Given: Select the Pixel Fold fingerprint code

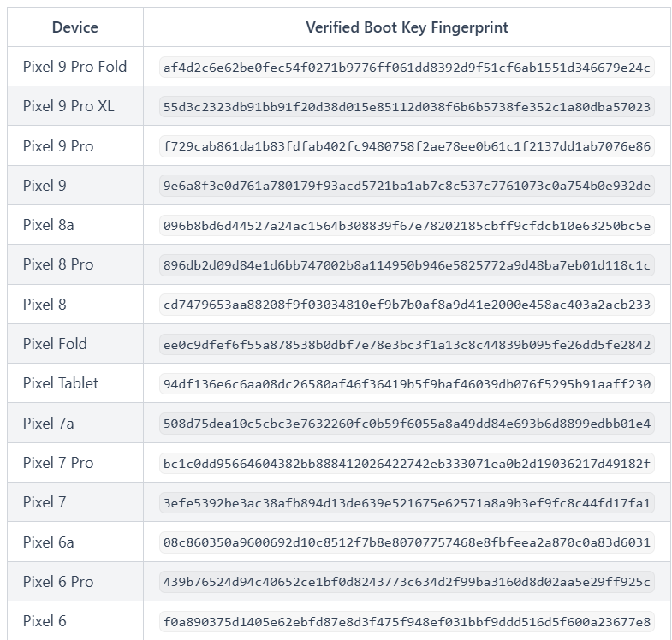Looking at the screenshot, I should [407, 344].
